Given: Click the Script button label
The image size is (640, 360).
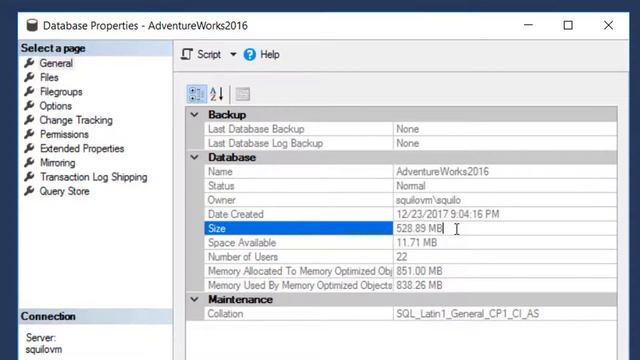Looking at the screenshot, I should point(209,54).
